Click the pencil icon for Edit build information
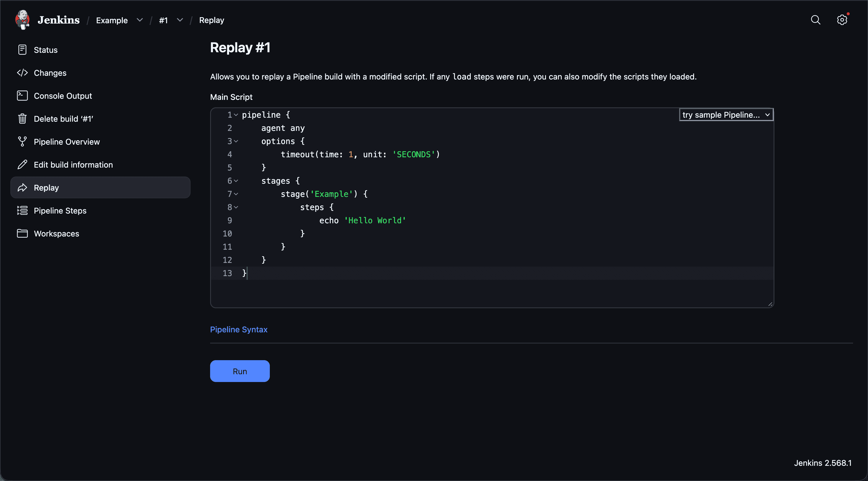868x481 pixels. pyautogui.click(x=22, y=164)
